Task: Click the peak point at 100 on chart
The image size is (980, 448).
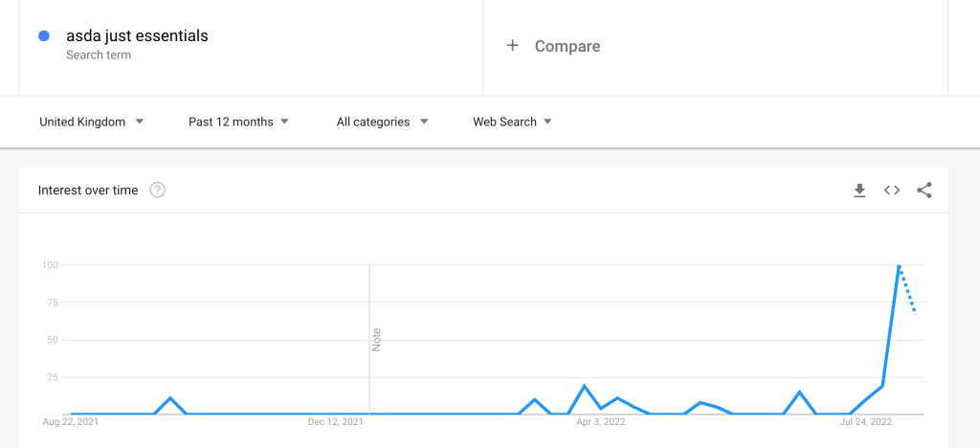Action: [x=899, y=265]
